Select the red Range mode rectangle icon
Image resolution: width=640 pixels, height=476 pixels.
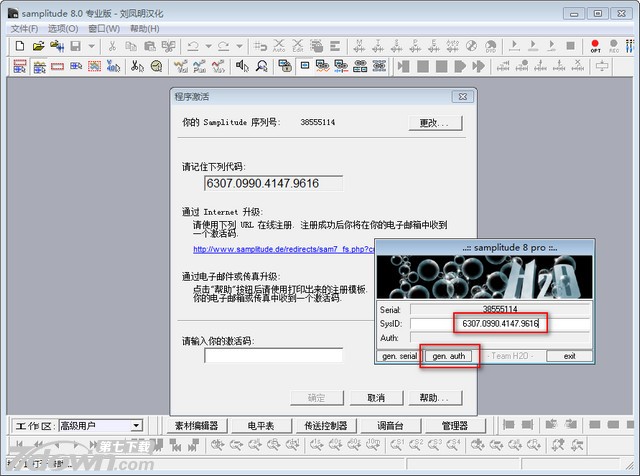(x=57, y=66)
